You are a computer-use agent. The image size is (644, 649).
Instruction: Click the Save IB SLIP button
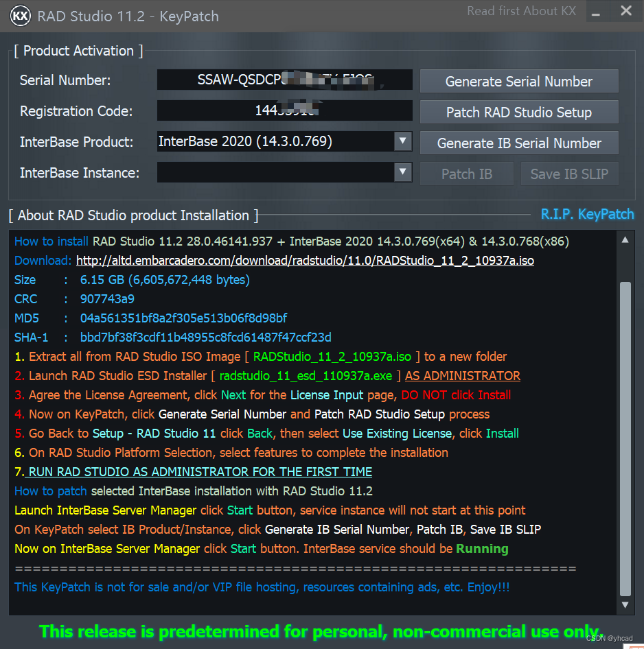click(x=569, y=174)
